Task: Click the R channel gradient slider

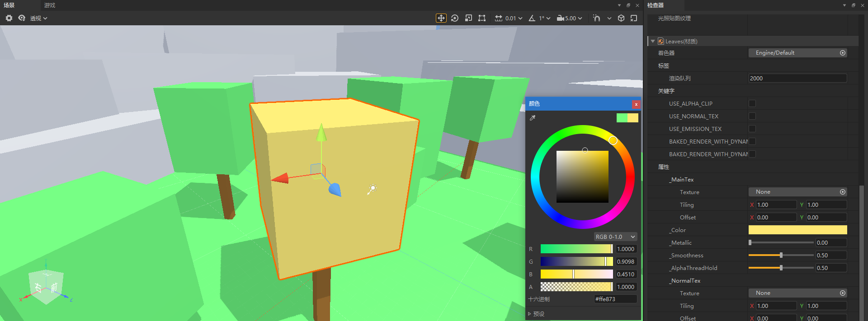Action: [577, 249]
